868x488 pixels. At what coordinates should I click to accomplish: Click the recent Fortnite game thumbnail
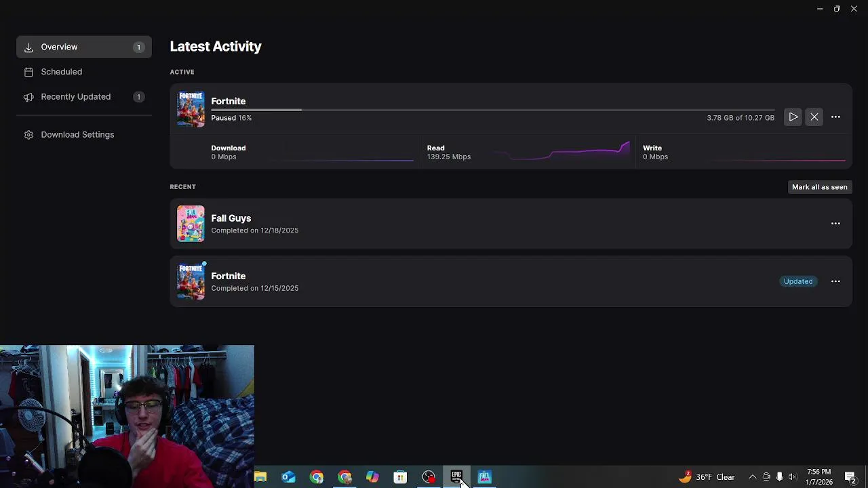pos(191,281)
